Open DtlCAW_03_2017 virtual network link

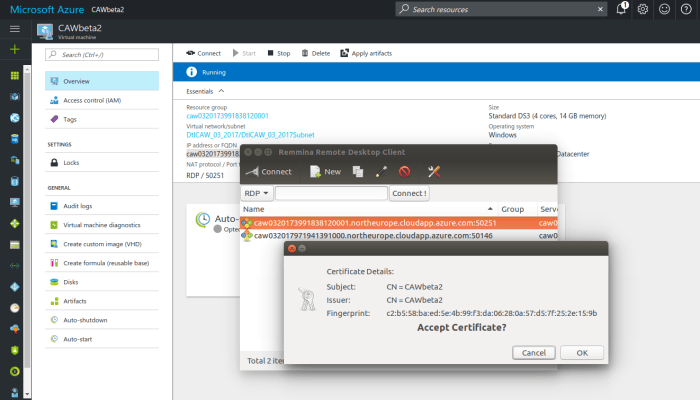tap(250, 135)
